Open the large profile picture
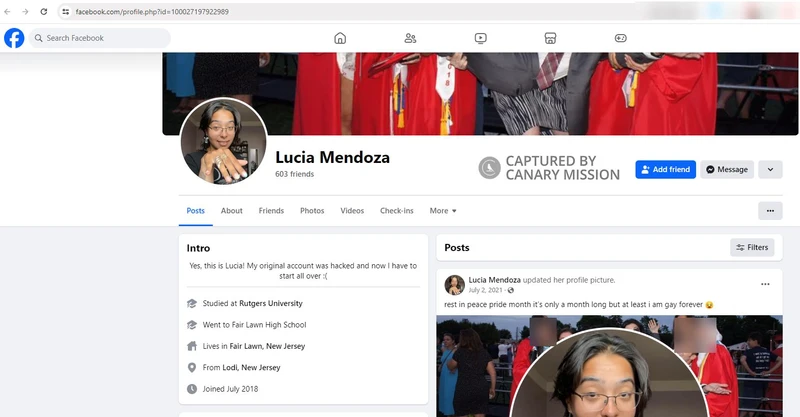This screenshot has height=417, width=800. 223,141
